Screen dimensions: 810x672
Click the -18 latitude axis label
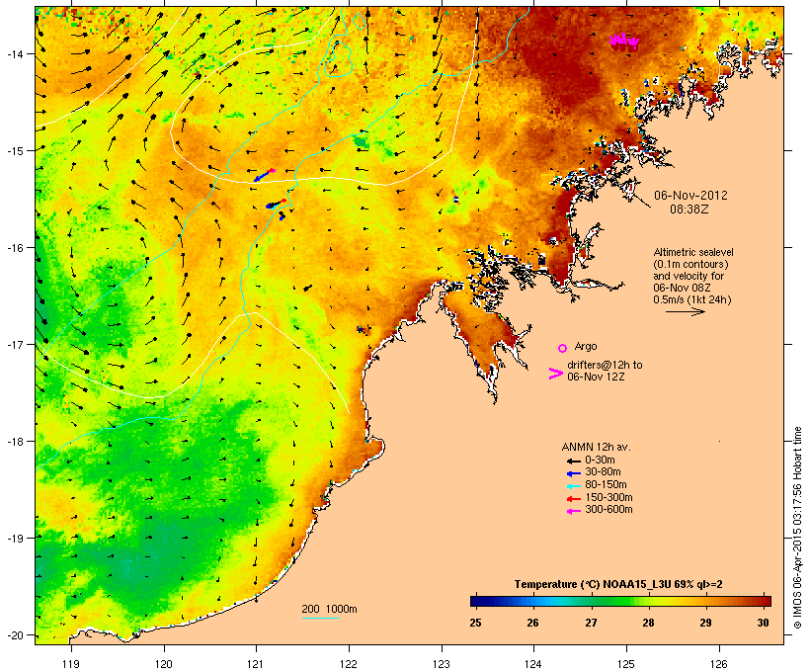[15, 442]
